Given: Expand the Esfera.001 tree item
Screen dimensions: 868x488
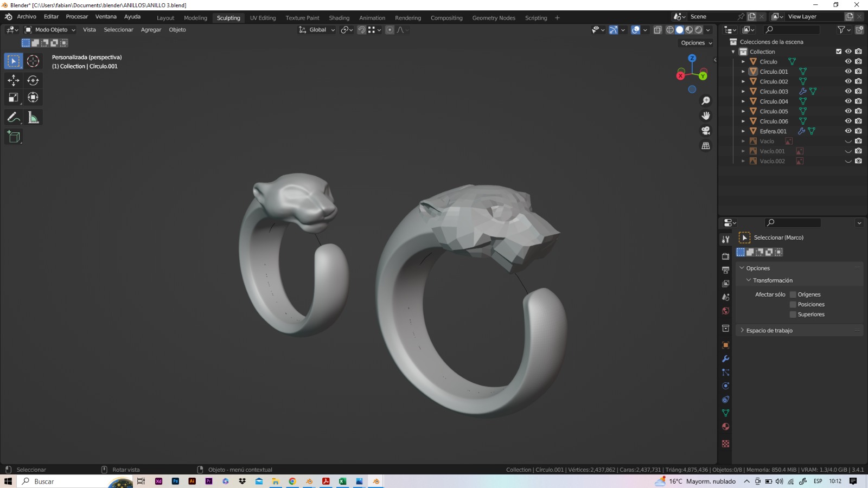Looking at the screenshot, I should click(743, 131).
